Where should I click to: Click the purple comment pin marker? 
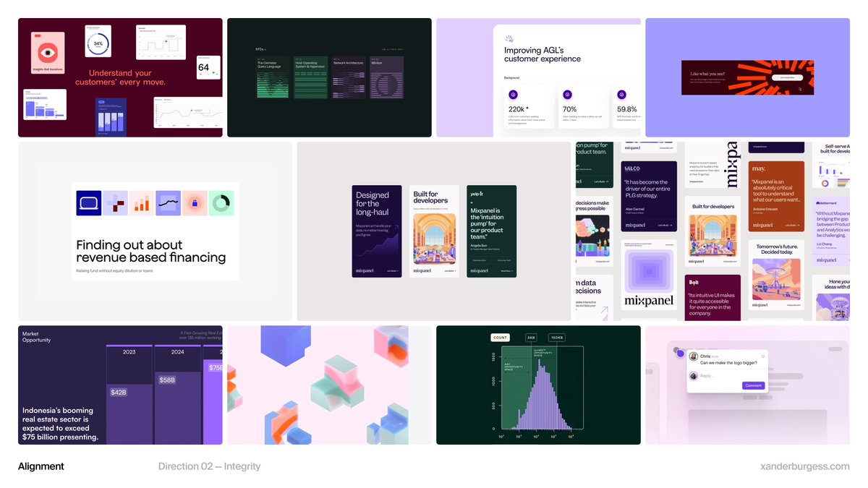(680, 354)
